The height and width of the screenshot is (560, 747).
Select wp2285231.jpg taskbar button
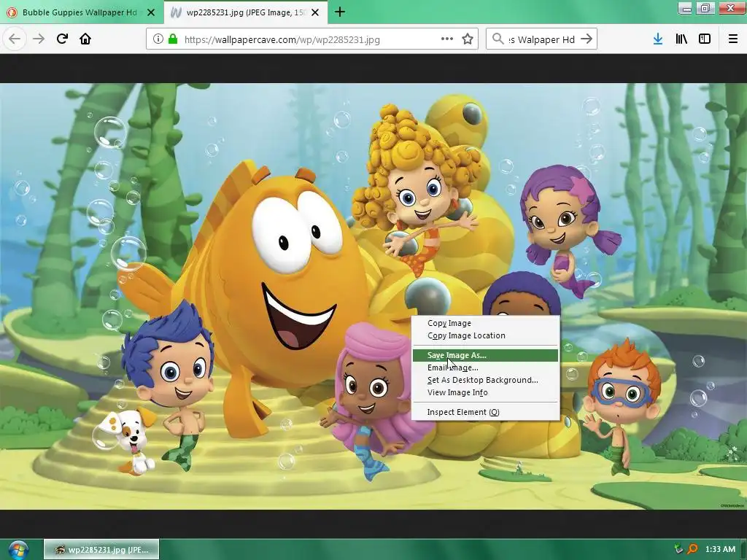101,550
